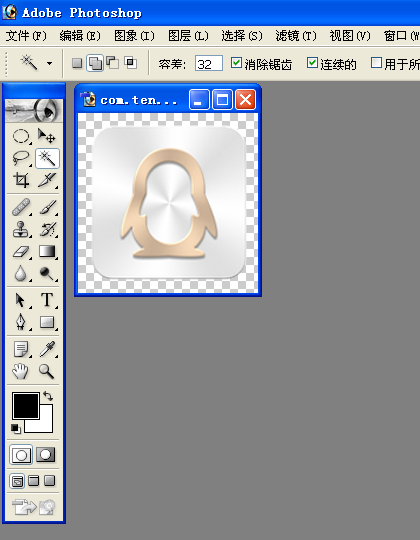Select the Magic Wand tool in toolbox
420x540 pixels.
(x=47, y=158)
